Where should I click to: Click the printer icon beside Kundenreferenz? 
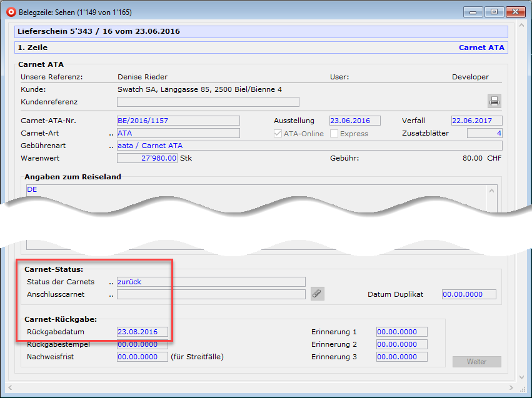(x=494, y=102)
